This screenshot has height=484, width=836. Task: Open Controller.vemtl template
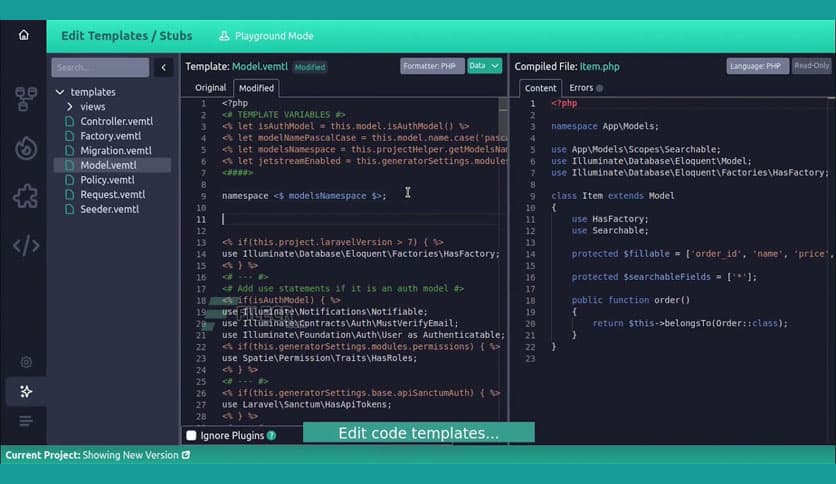(x=117, y=121)
